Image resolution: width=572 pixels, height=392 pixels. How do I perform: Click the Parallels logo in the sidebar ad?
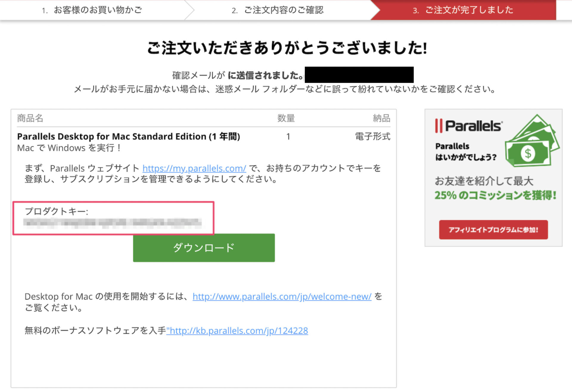point(469,126)
